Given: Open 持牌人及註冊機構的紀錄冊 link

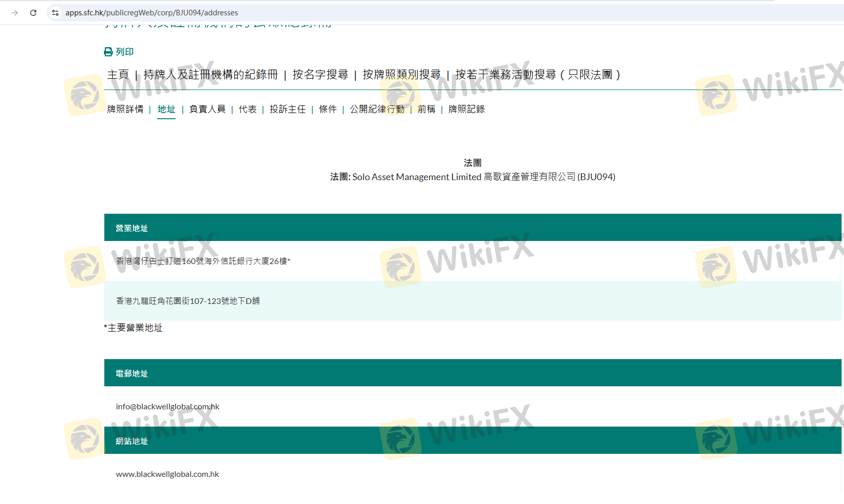Looking at the screenshot, I should [x=210, y=75].
